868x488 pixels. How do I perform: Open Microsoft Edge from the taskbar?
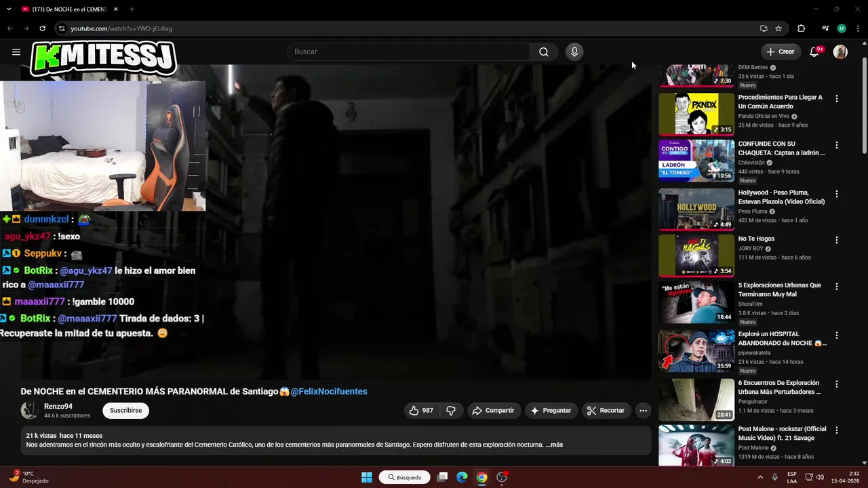point(462,477)
